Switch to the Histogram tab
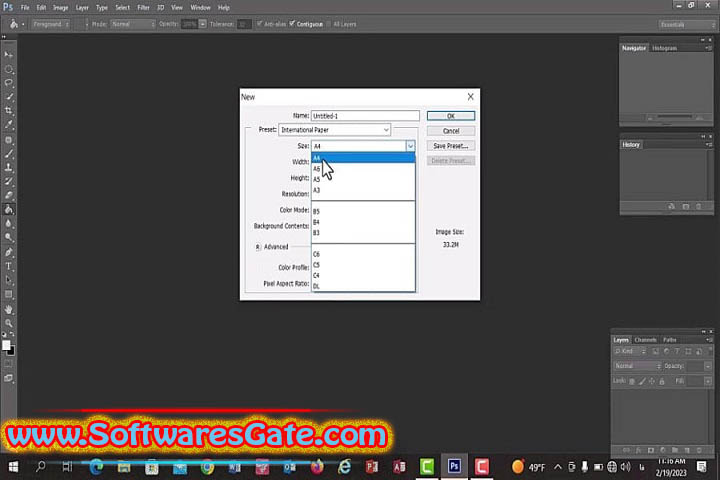Image resolution: width=720 pixels, height=480 pixels. pyautogui.click(x=664, y=48)
